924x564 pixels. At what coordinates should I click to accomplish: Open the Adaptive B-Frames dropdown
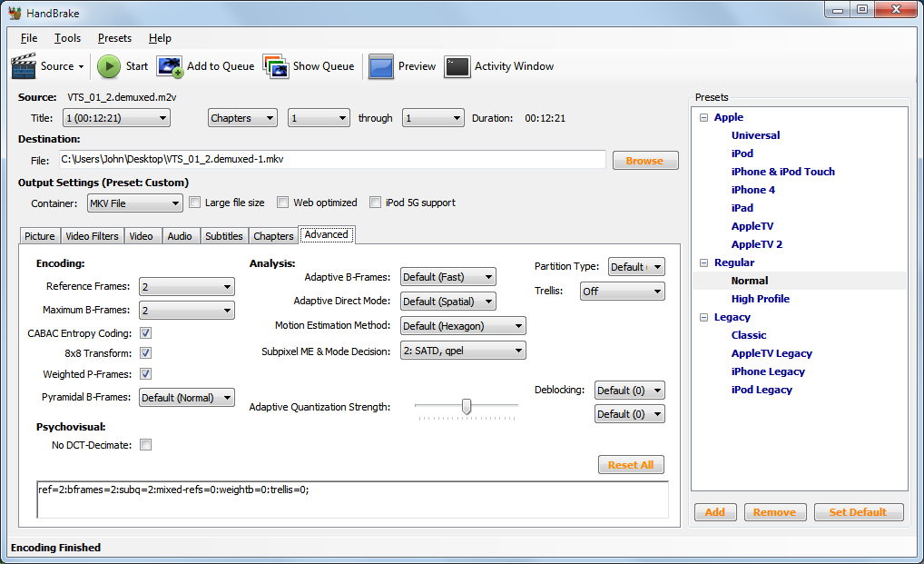(x=447, y=276)
